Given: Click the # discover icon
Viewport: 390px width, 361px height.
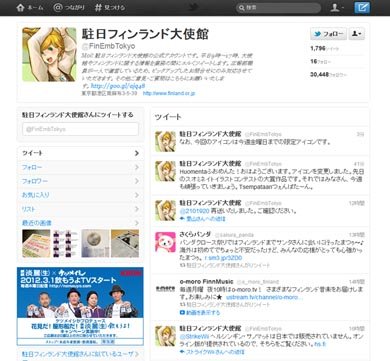Looking at the screenshot, I should tap(98, 7).
